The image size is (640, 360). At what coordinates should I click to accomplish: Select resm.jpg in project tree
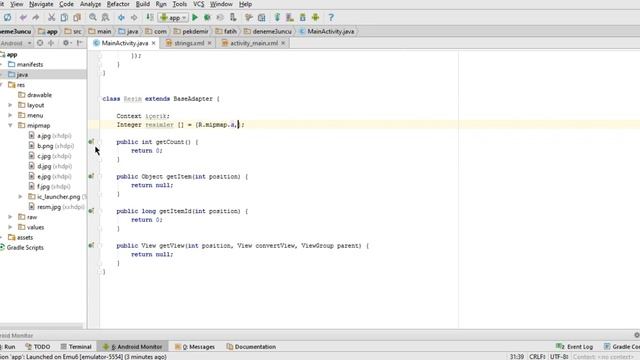pos(56,207)
